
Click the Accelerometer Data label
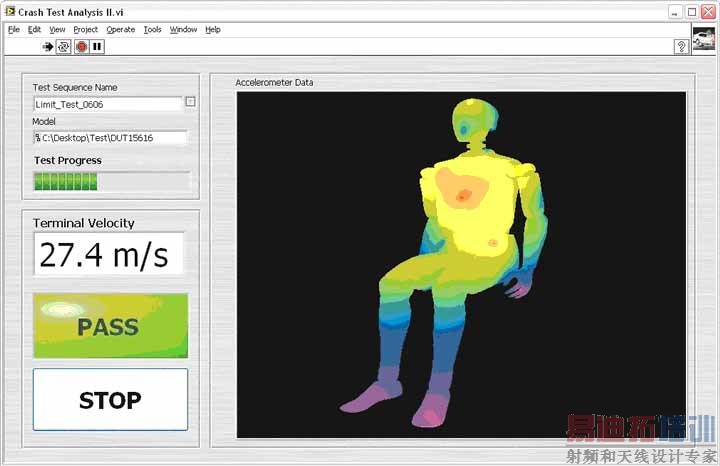pyautogui.click(x=274, y=83)
